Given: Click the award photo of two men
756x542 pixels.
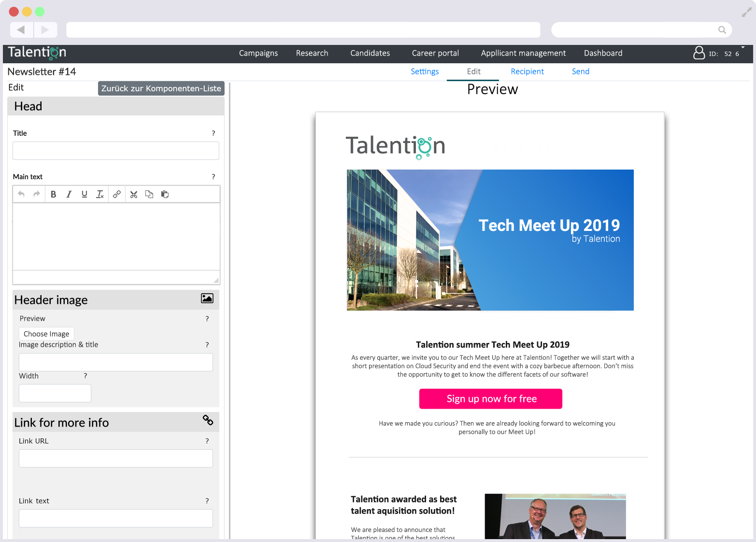Looking at the screenshot, I should click(556, 516).
